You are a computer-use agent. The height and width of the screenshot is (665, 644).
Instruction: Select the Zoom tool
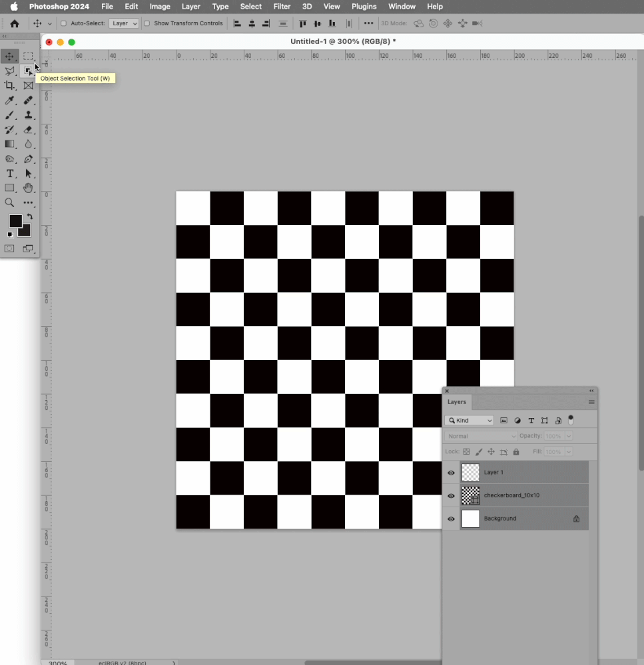[x=9, y=203]
